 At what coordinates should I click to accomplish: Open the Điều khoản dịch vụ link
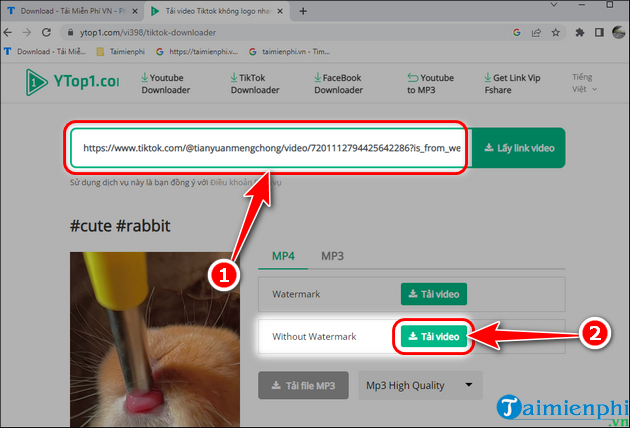246,182
